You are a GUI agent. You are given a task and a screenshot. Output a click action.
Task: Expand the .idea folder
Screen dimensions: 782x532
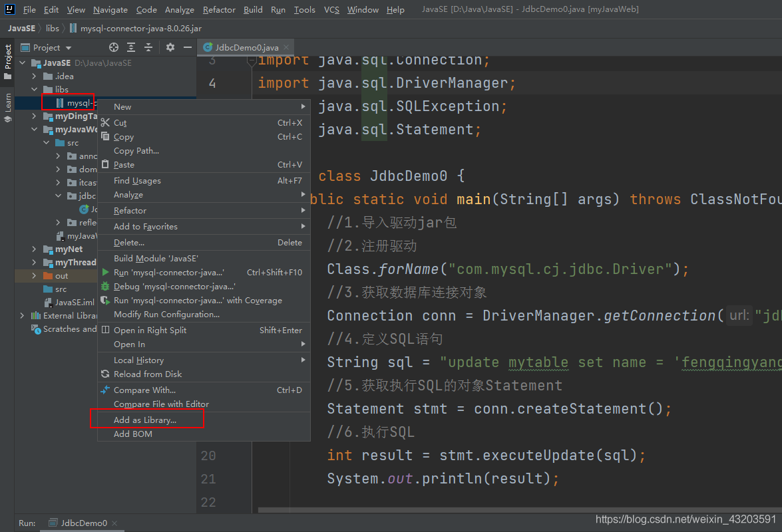click(34, 76)
